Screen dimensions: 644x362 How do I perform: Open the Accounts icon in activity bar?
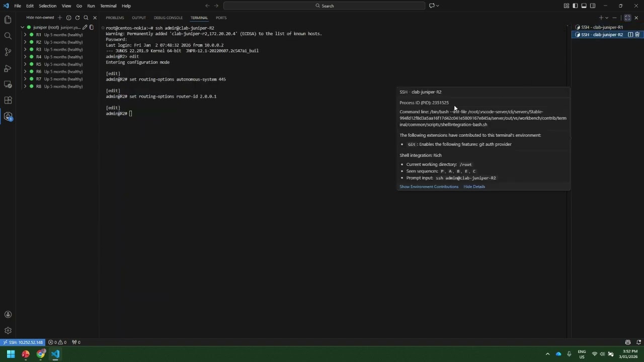point(8,315)
